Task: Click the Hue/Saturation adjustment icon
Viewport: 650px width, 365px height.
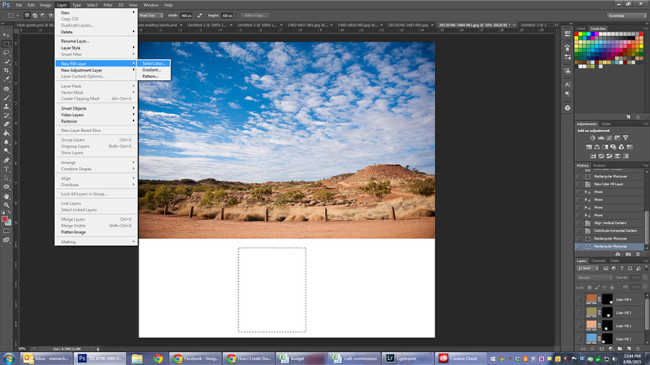Action: (589, 147)
